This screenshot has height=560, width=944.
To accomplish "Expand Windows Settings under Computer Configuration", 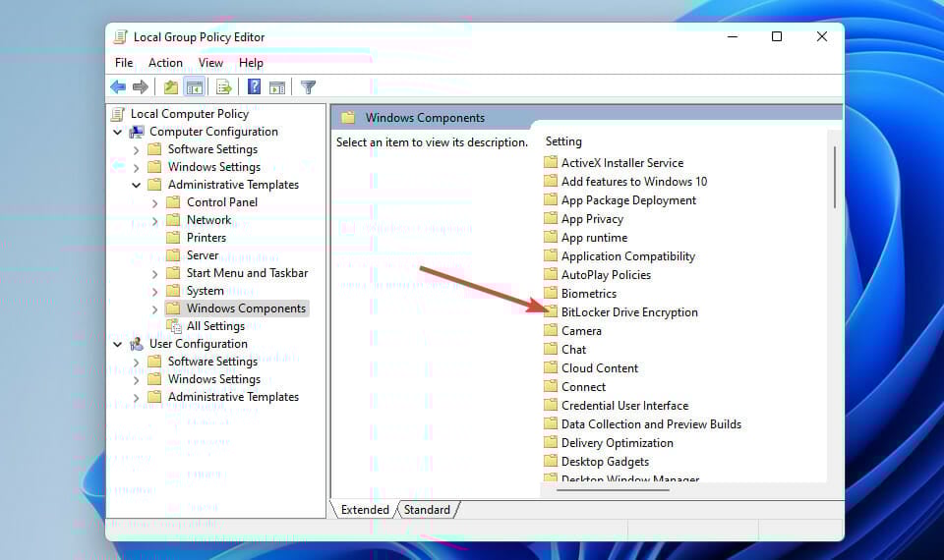I will click(x=136, y=167).
